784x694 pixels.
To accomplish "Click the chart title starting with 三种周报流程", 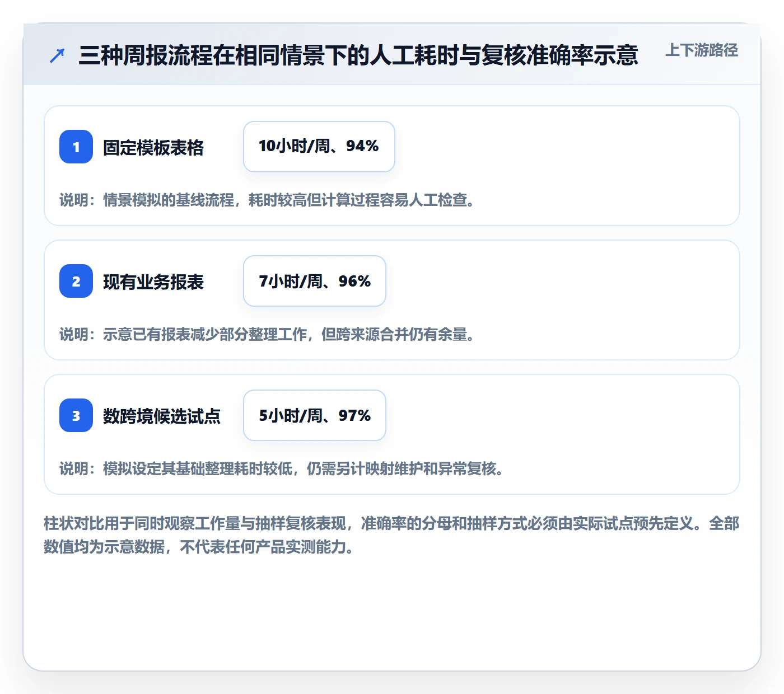I will (x=358, y=55).
